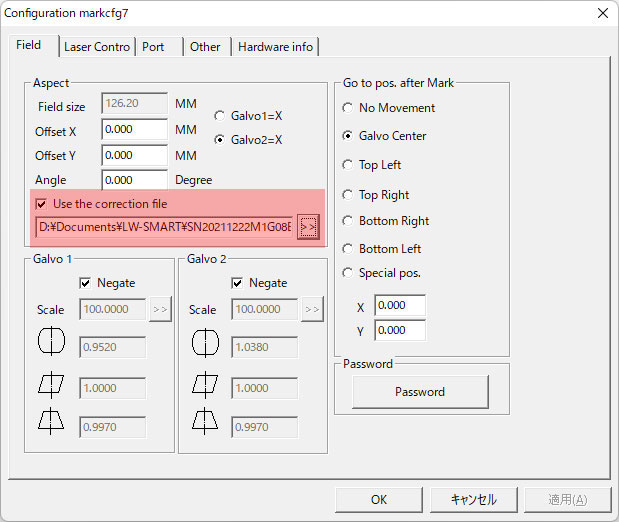Click the キャンセル cancel button
619x522 pixels.
click(x=474, y=500)
